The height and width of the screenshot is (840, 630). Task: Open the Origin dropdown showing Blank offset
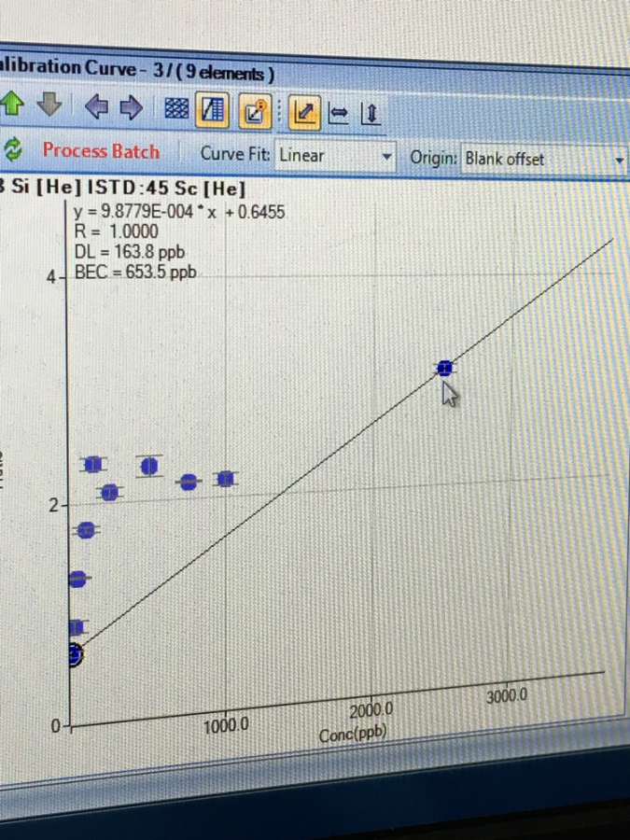(545, 159)
